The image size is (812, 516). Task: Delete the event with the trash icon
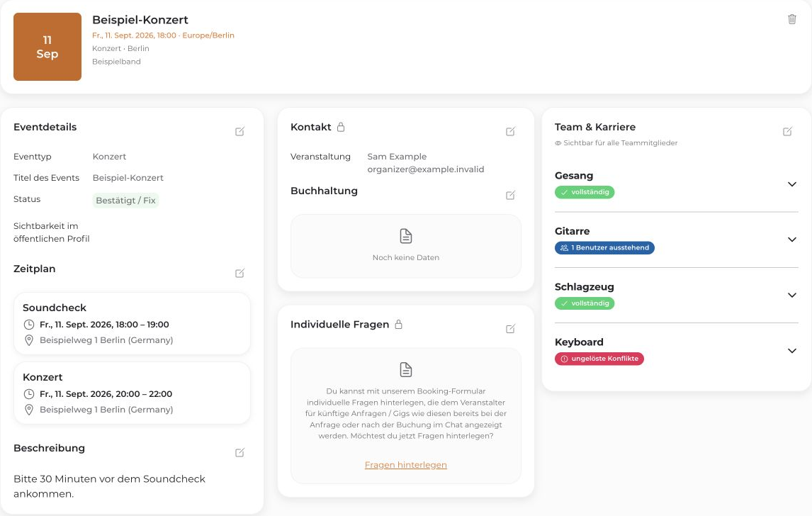(x=791, y=19)
